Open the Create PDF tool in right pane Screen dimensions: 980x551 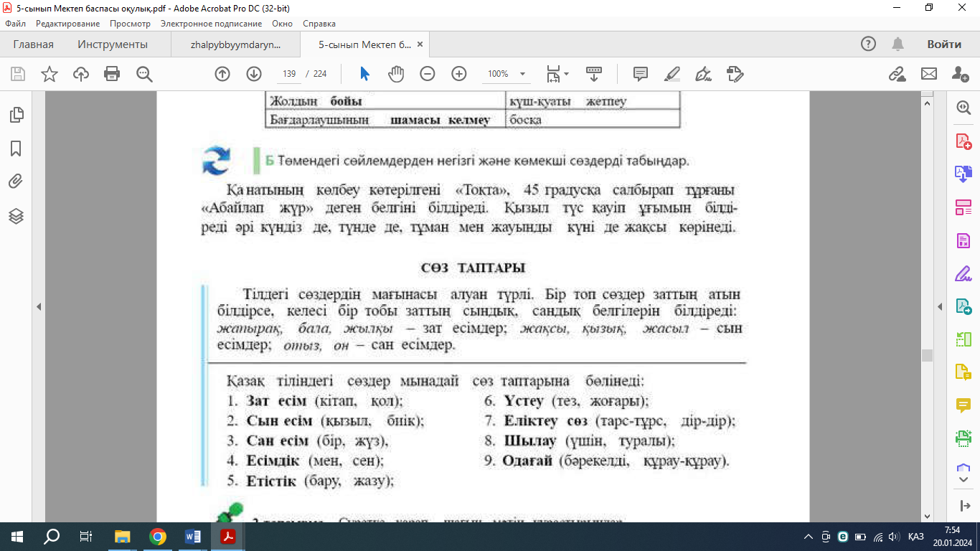[x=963, y=141]
